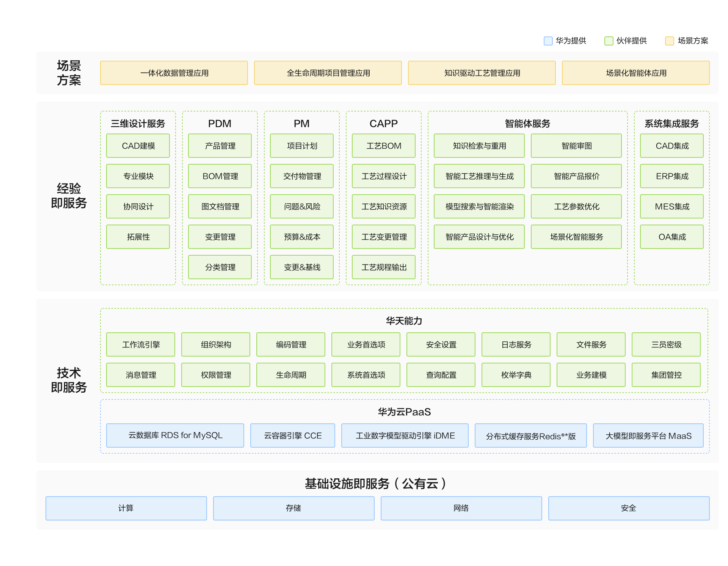Select 全生命周期项目管理应用 scenario box
The height and width of the screenshot is (566, 728).
pos(328,73)
